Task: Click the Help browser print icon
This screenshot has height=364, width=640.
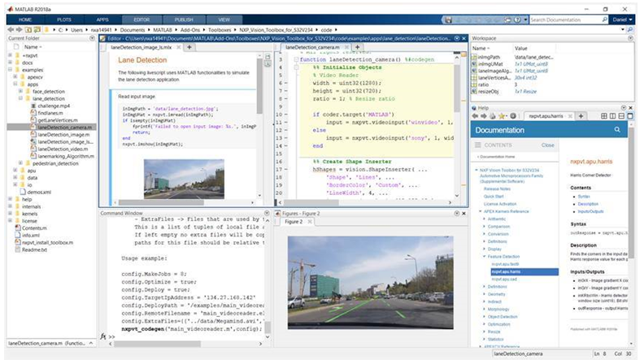Action: point(492,115)
